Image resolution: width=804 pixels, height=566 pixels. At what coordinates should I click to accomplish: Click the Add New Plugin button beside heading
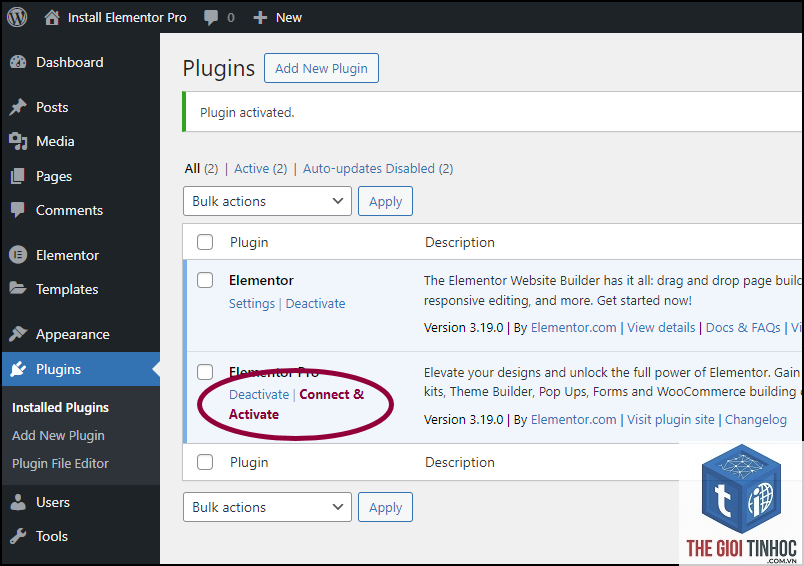321,68
